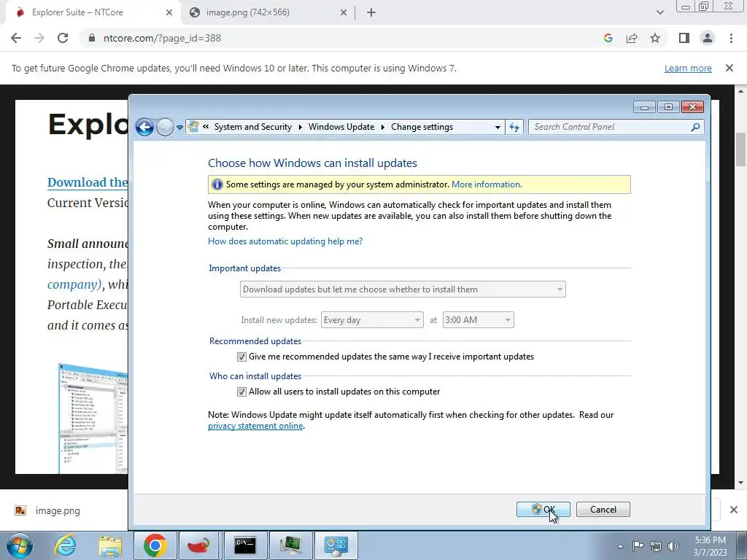Toggle Allow all users to install updates checkbox
This screenshot has width=747, height=560.
click(x=241, y=392)
